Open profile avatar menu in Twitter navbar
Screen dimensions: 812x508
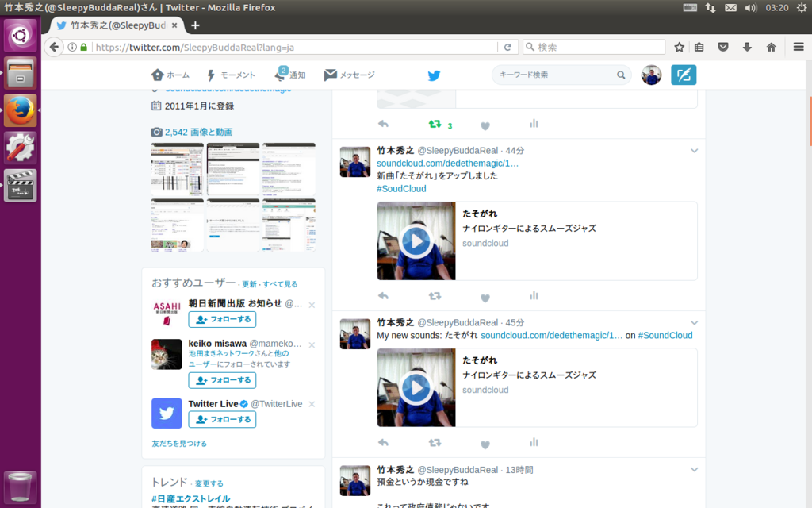[x=652, y=75]
